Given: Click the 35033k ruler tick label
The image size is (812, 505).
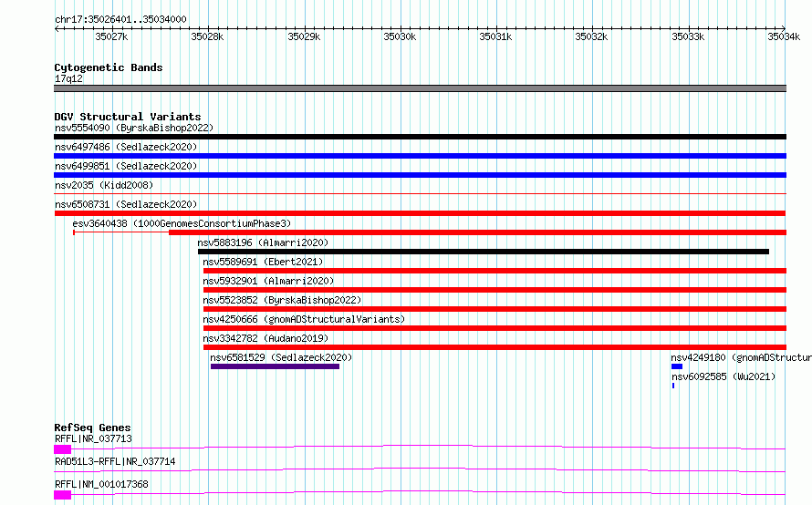Looking at the screenshot, I should (x=688, y=36).
